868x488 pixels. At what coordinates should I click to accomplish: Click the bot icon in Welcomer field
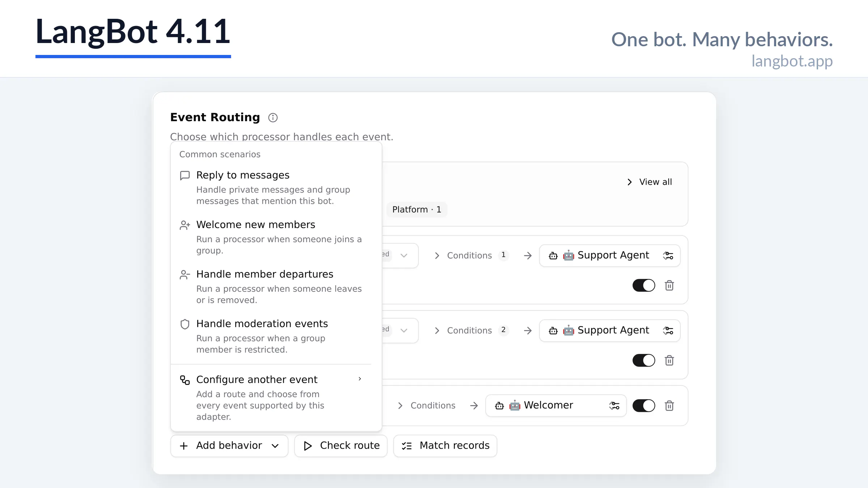tap(499, 406)
